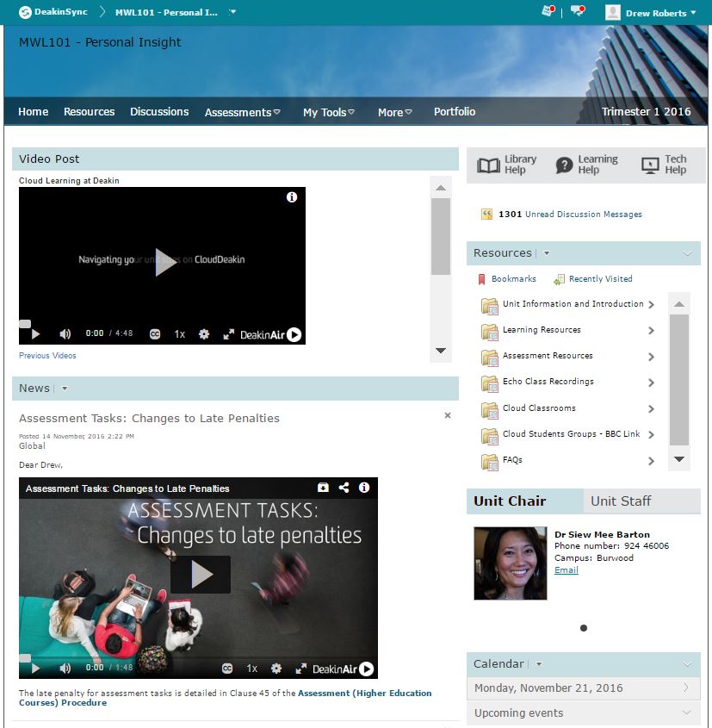Open Assessment (Higher Education Courses) Procedure link
Viewport: 712px width, 728px height.
225,698
